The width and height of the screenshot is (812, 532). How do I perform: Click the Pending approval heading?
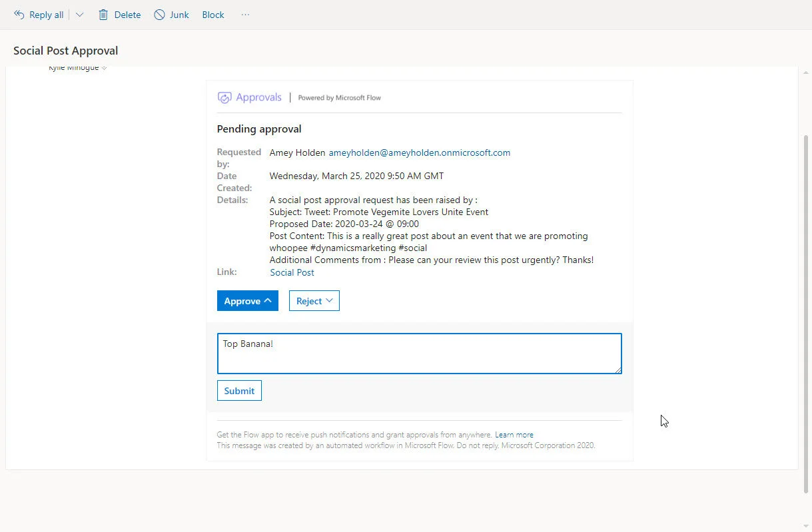pos(259,129)
